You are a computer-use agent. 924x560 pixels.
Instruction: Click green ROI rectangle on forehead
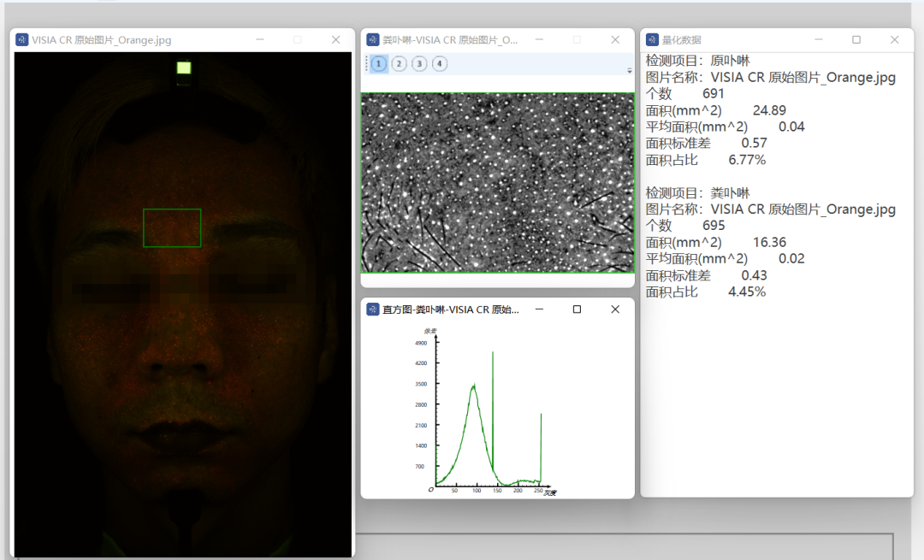(172, 228)
